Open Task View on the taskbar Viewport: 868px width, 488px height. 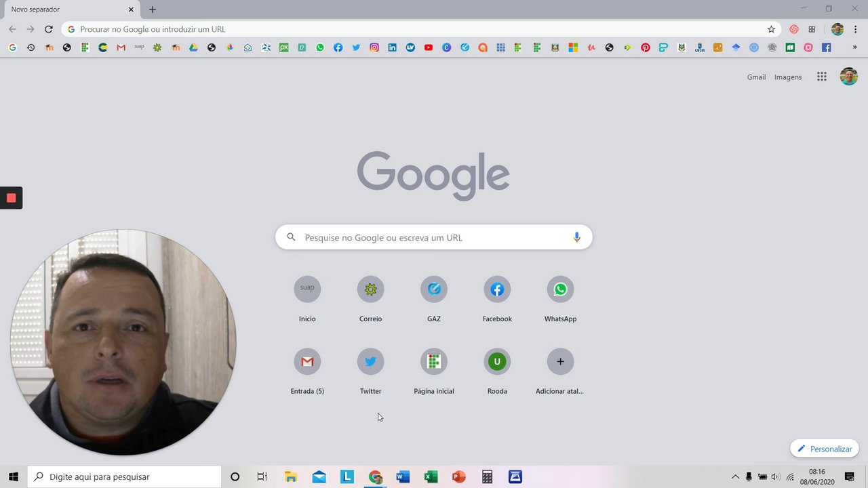pos(262,476)
